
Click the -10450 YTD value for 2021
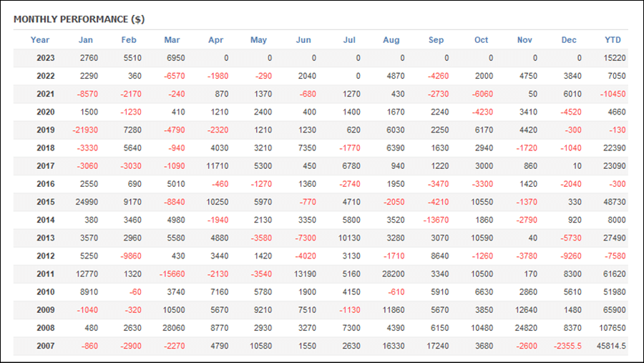613,94
